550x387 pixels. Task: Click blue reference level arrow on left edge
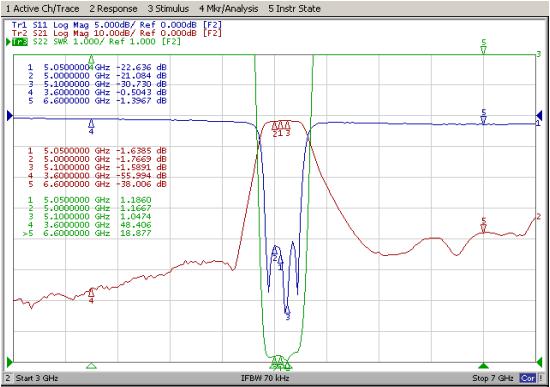coord(10,115)
